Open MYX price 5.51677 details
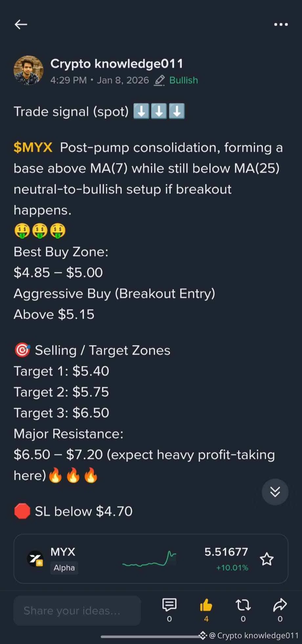The image size is (302, 644). pyautogui.click(x=226, y=552)
